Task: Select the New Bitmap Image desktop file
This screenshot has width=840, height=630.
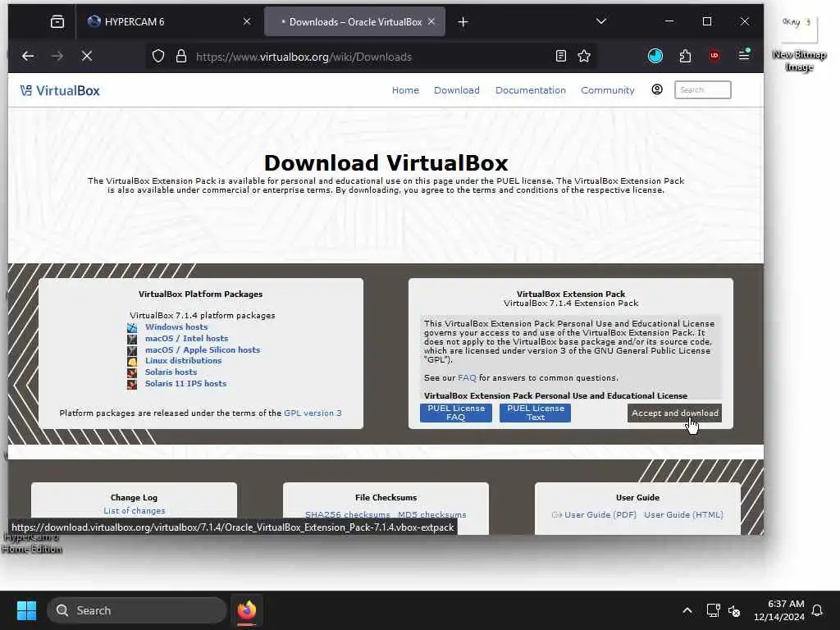Action: [799, 43]
